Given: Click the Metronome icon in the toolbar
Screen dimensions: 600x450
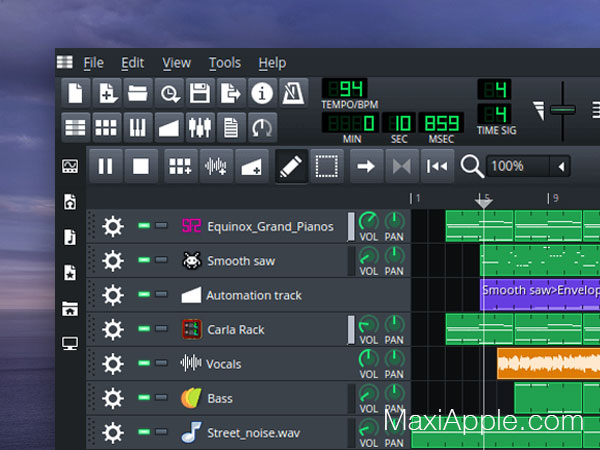Looking at the screenshot, I should [x=292, y=93].
